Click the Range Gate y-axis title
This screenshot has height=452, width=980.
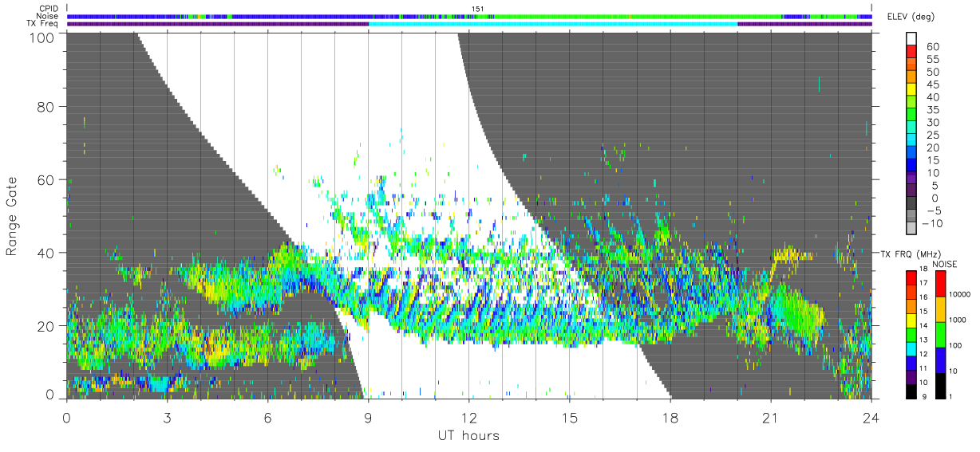coord(12,216)
